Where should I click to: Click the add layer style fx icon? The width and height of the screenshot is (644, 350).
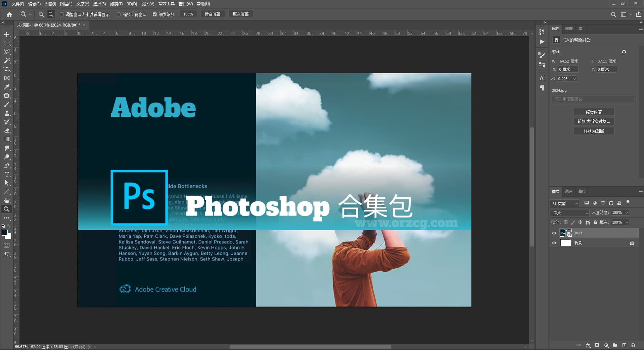point(588,345)
